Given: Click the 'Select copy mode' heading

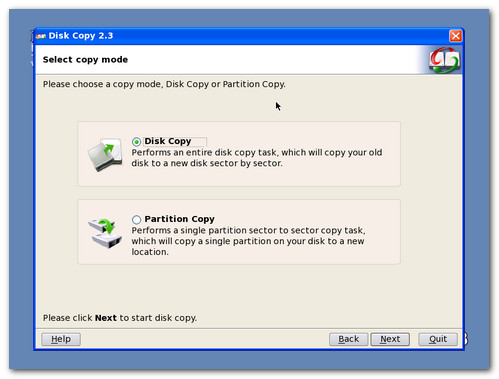Looking at the screenshot, I should click(x=85, y=60).
